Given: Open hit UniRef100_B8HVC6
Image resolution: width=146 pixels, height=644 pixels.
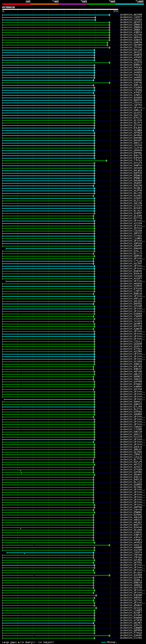Looking at the screenshot, I should pos(131,100).
